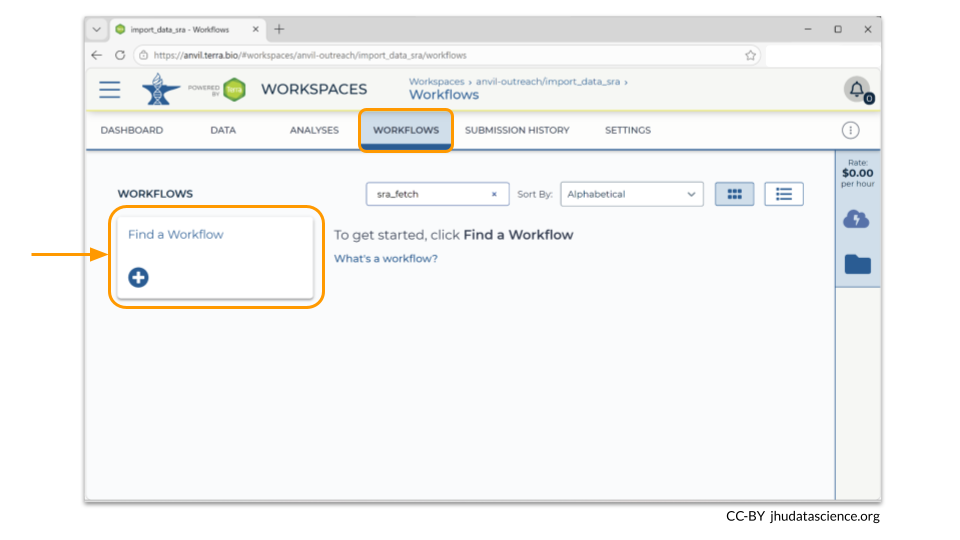Screen dimensions: 960x540
Task: Click the AnVIL star logo
Action: pyautogui.click(x=160, y=89)
